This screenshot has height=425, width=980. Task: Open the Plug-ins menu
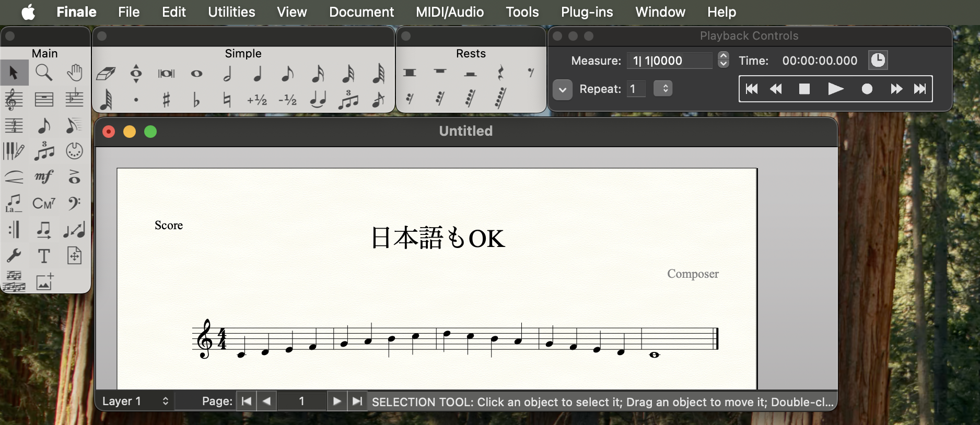pyautogui.click(x=587, y=12)
